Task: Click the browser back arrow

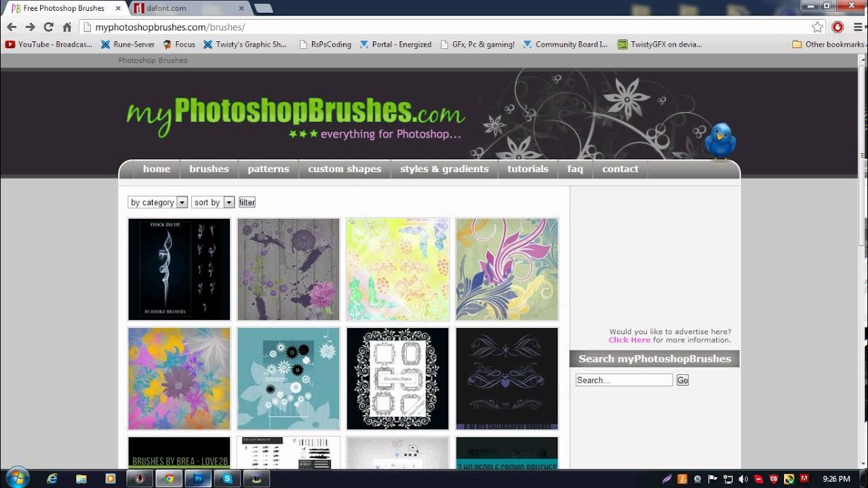Action: (x=12, y=27)
